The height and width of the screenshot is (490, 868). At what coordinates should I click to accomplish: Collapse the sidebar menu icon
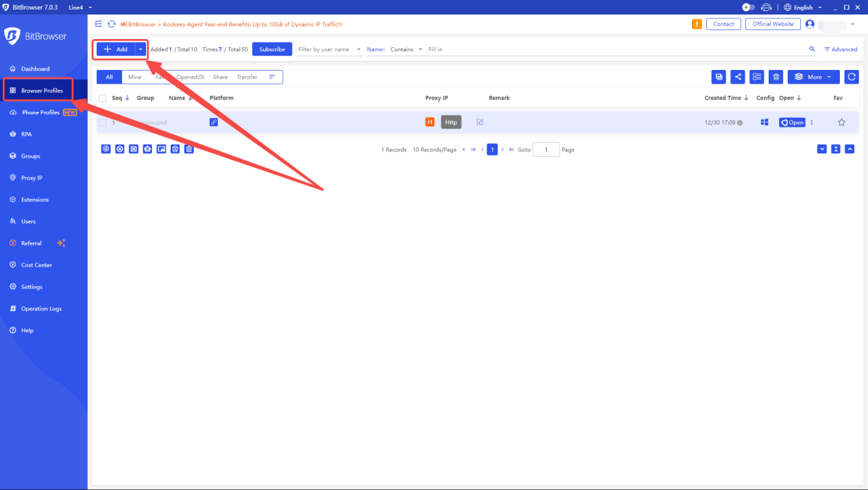[x=99, y=24]
